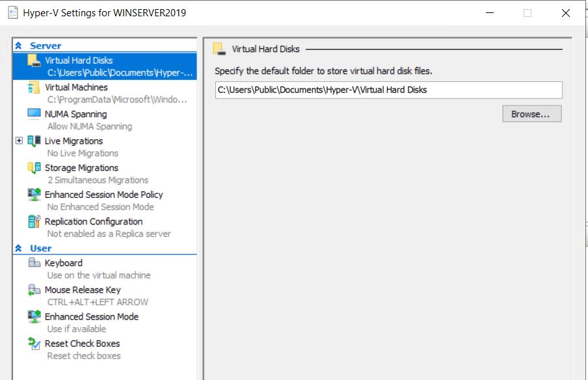Expand the Live Migrations tree node
This screenshot has width=588, height=380.
(19, 141)
